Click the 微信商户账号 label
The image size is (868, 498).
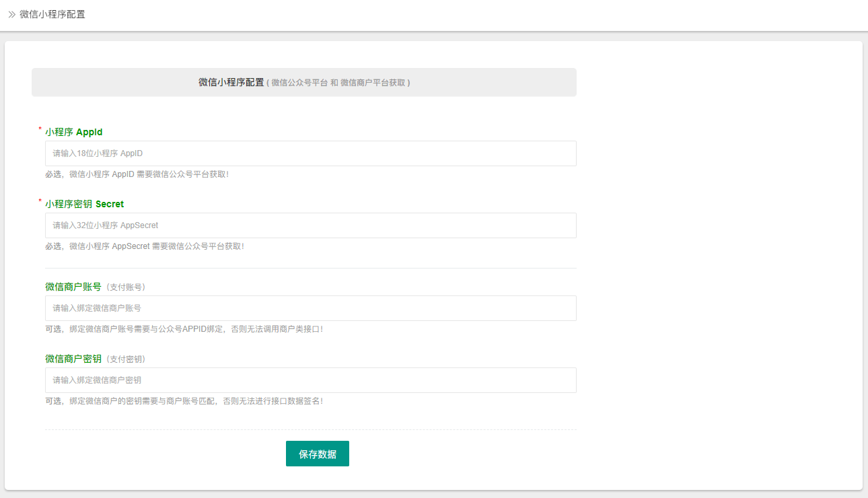click(x=73, y=287)
